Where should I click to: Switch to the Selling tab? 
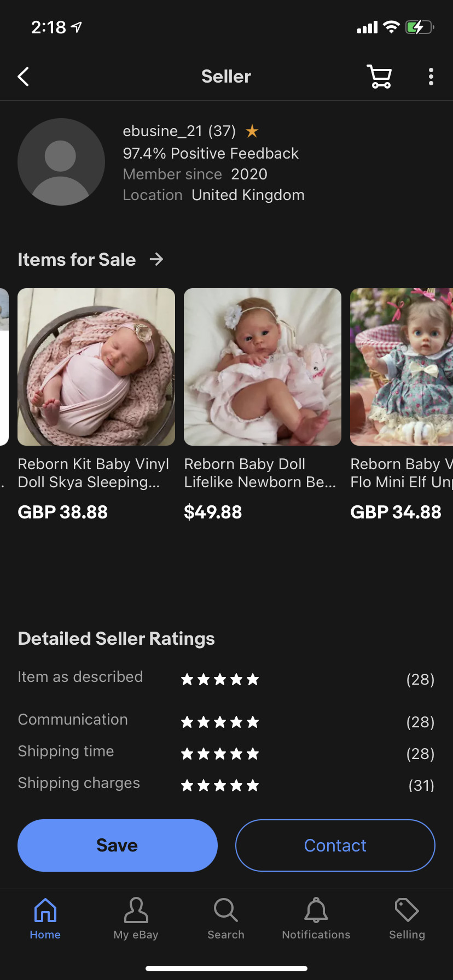pyautogui.click(x=407, y=919)
